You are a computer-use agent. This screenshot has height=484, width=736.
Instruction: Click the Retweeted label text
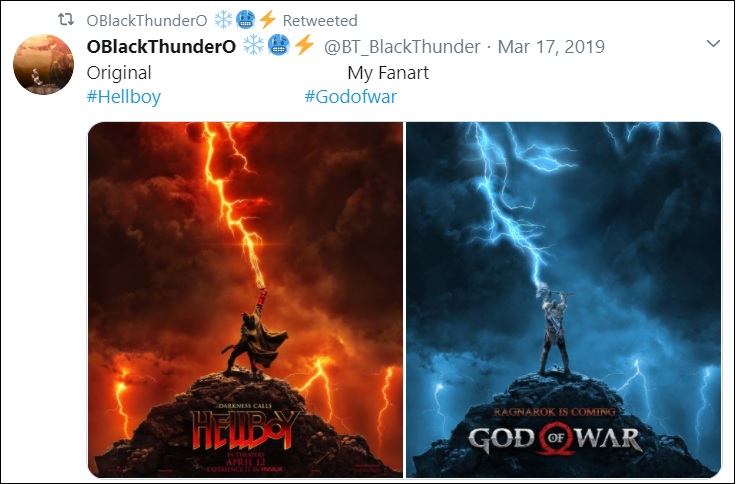320,21
